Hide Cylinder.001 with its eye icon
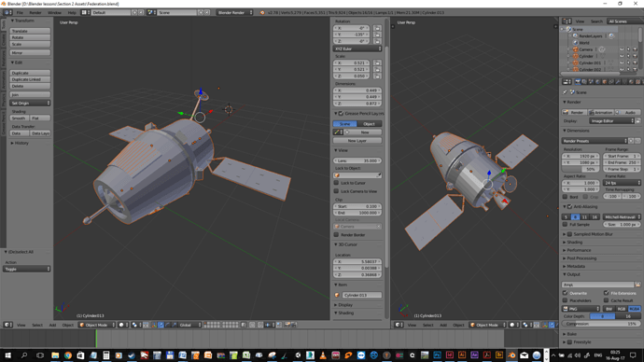The width and height of the screenshot is (644, 362). point(622,63)
